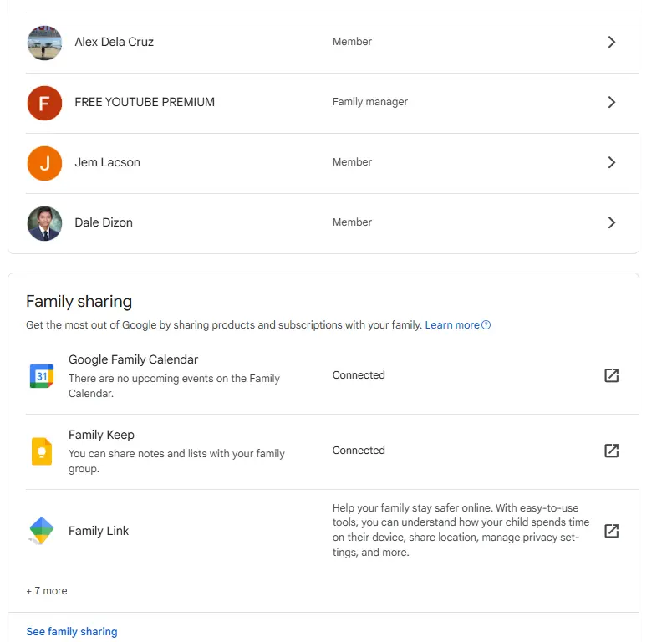
Task: Select the Jem Lacson name
Action: [107, 162]
